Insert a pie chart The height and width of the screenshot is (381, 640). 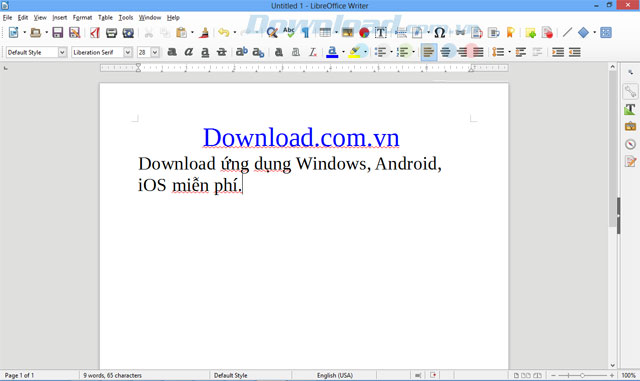pyautogui.click(x=364, y=33)
